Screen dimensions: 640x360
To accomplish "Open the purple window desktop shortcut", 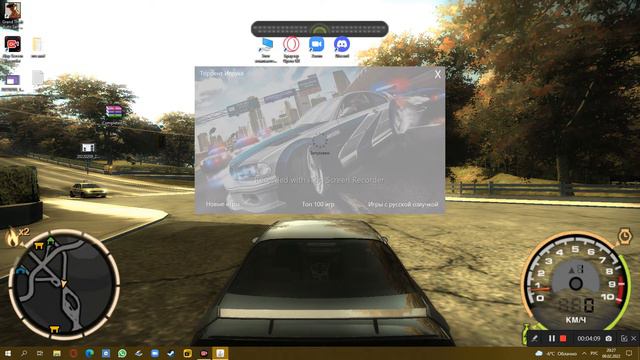I will [12, 82].
